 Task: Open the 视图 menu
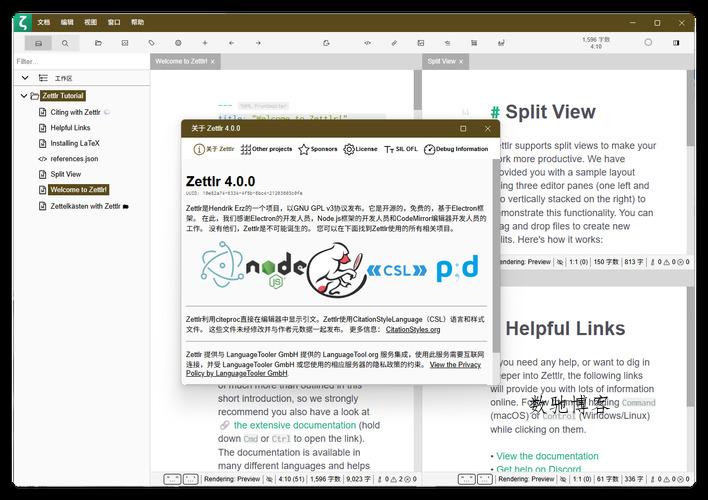91,22
